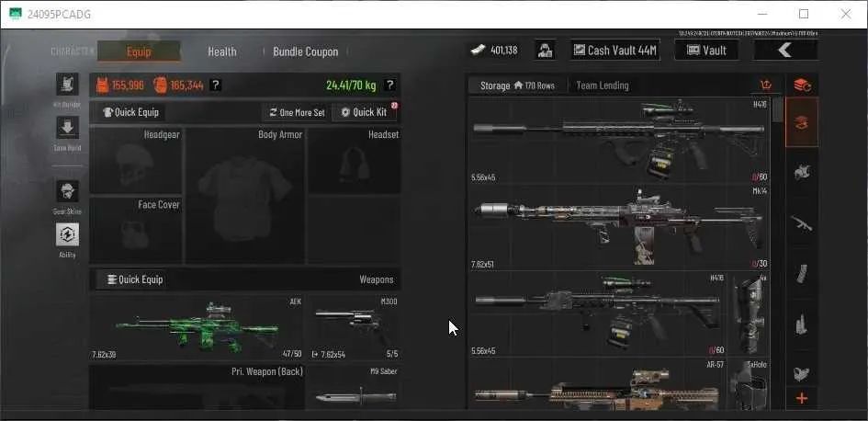The width and height of the screenshot is (868, 421).
Task: Click the backpack value icon showing 165,344
Action: tap(160, 85)
